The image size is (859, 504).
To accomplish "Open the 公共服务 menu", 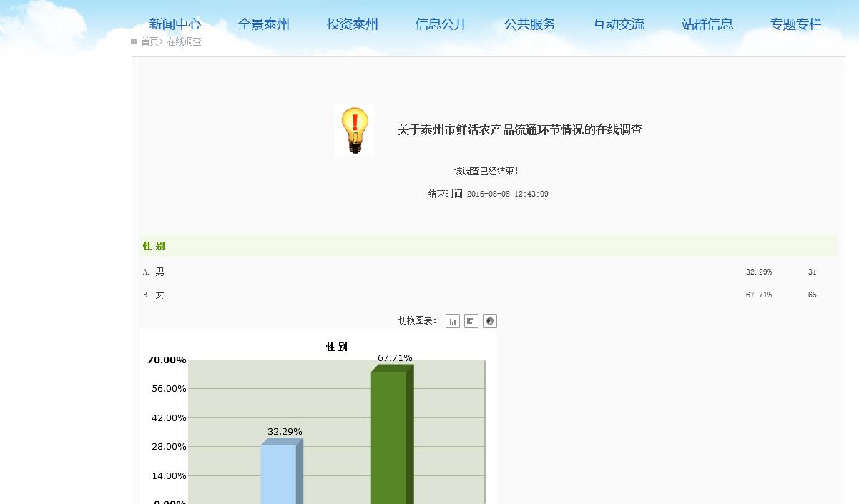I will coord(530,24).
